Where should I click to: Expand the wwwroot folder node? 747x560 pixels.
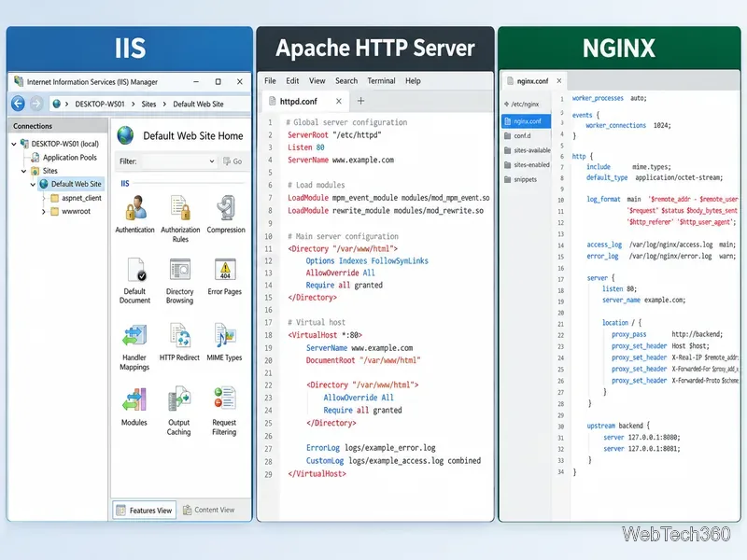43,212
